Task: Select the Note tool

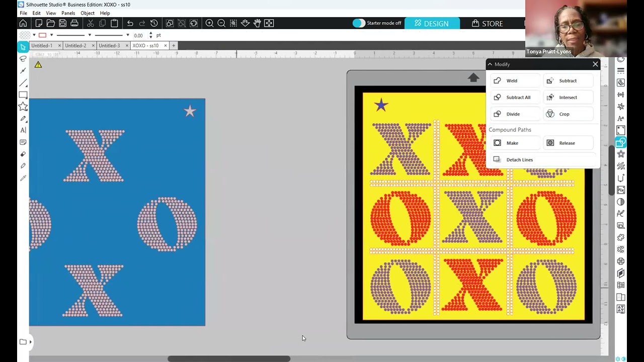Action: coord(23,142)
